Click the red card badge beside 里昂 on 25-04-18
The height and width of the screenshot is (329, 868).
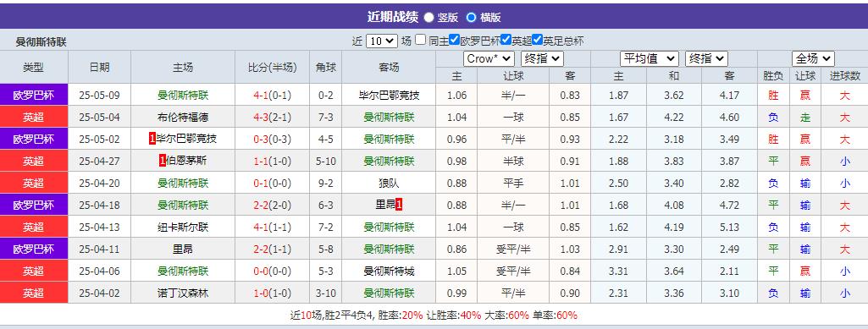pos(399,205)
